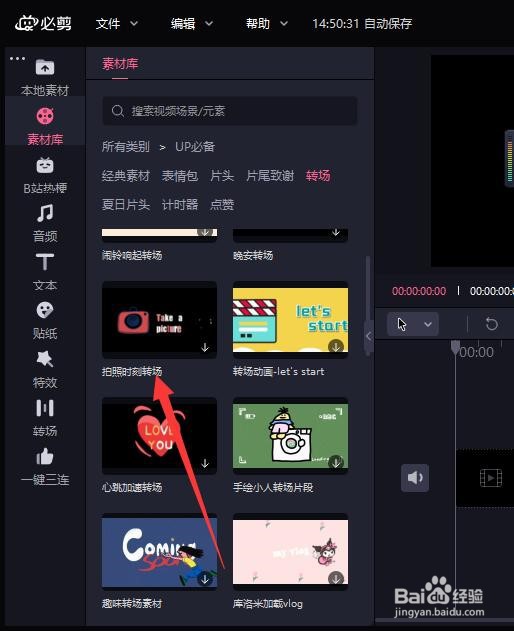Open the 转场 transitions sidebar panel
Viewport: 514px width, 631px height.
click(x=45, y=418)
